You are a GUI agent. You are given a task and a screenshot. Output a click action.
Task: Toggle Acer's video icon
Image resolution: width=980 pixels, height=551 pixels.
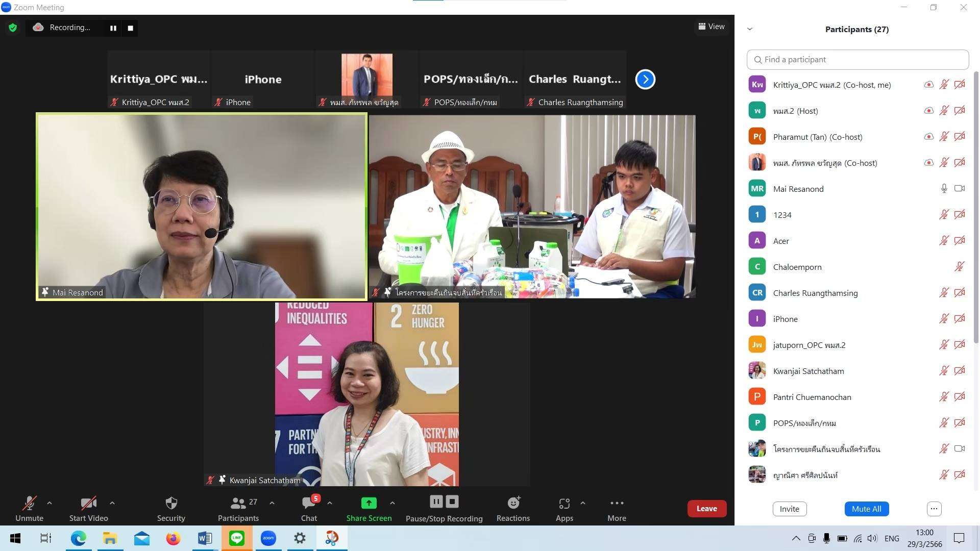click(960, 241)
